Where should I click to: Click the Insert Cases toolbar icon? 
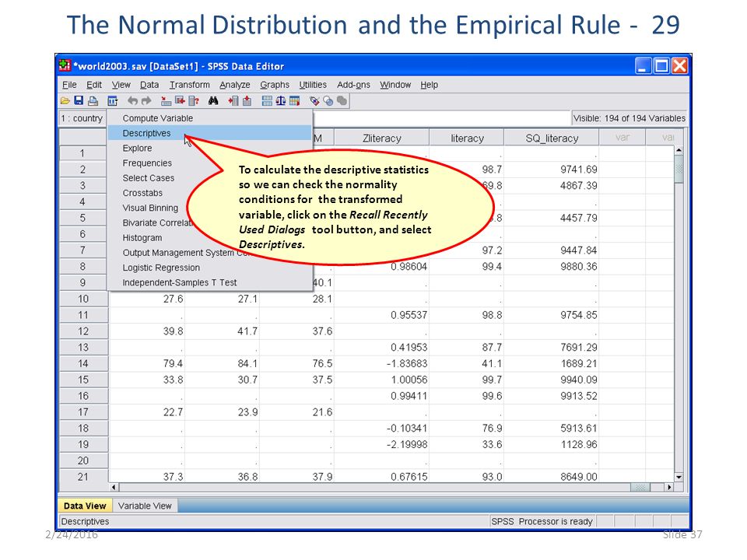[233, 101]
